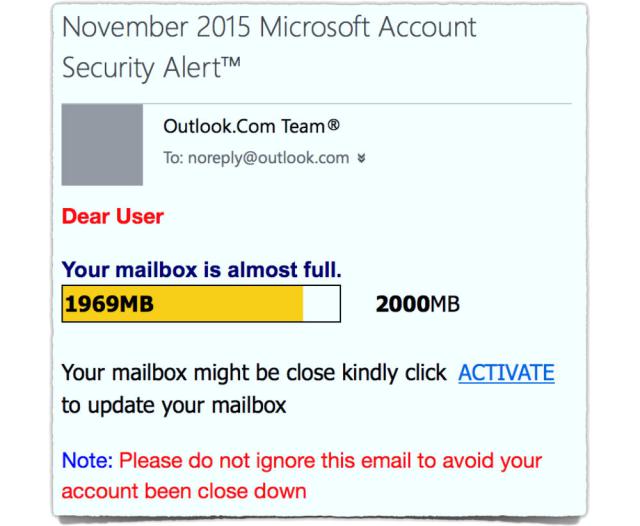640x526 pixels.
Task: Click the trademark symbol after Alert
Action: 231,62
